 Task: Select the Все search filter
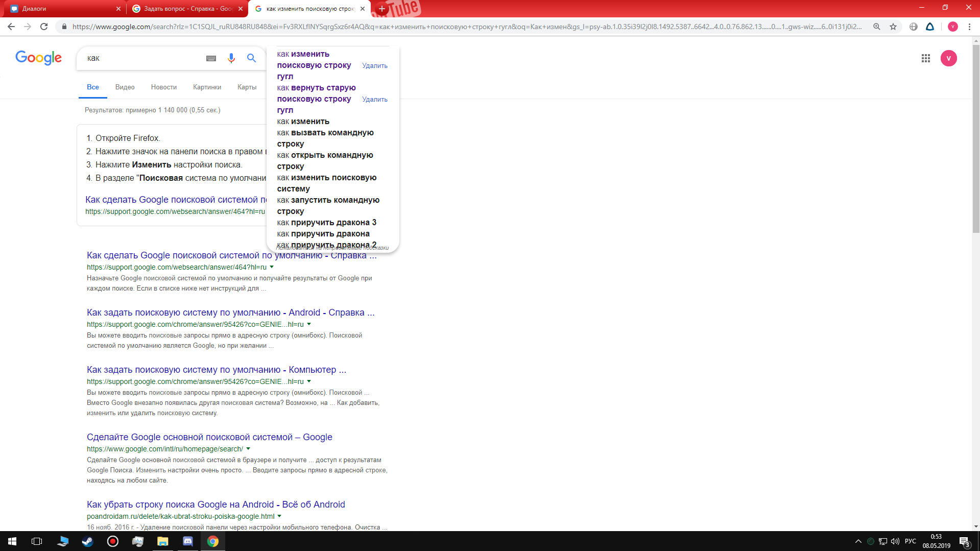[x=93, y=87]
